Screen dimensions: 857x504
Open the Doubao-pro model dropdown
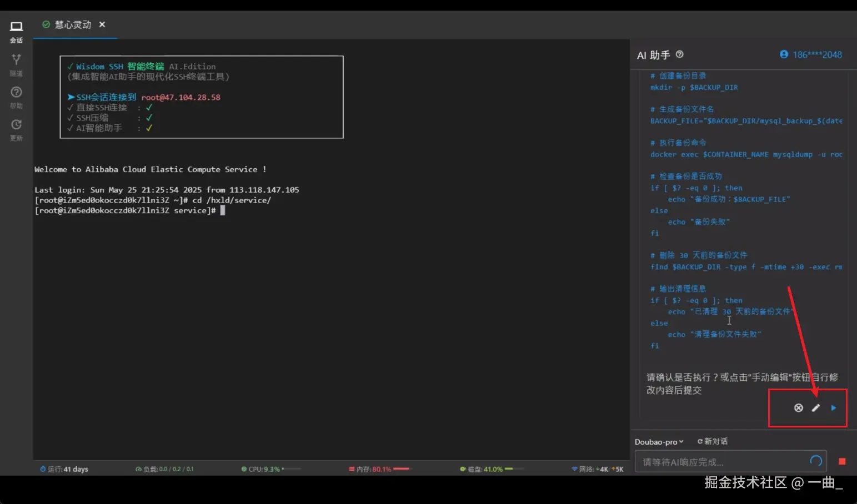[659, 442]
